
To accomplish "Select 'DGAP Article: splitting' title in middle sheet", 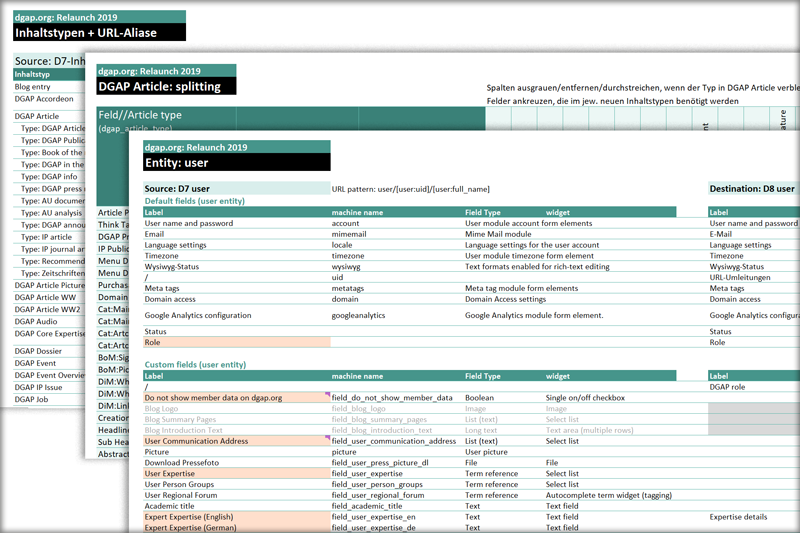I will 159,86.
